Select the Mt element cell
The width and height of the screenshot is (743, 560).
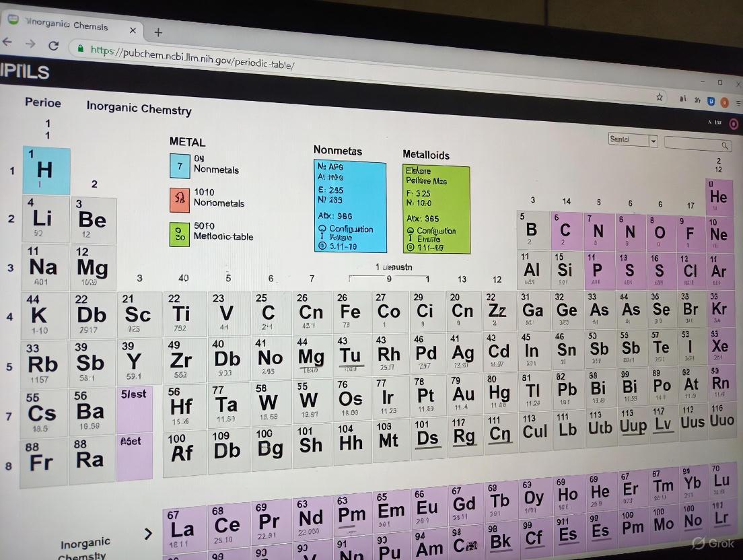point(390,441)
